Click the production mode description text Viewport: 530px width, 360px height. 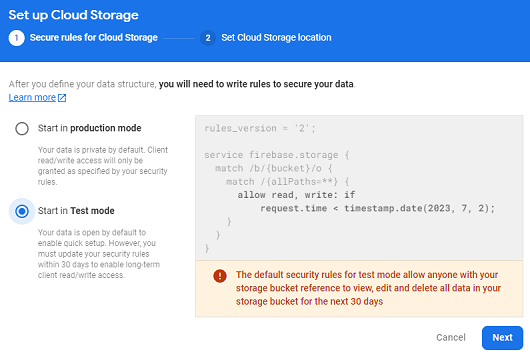[x=103, y=166]
